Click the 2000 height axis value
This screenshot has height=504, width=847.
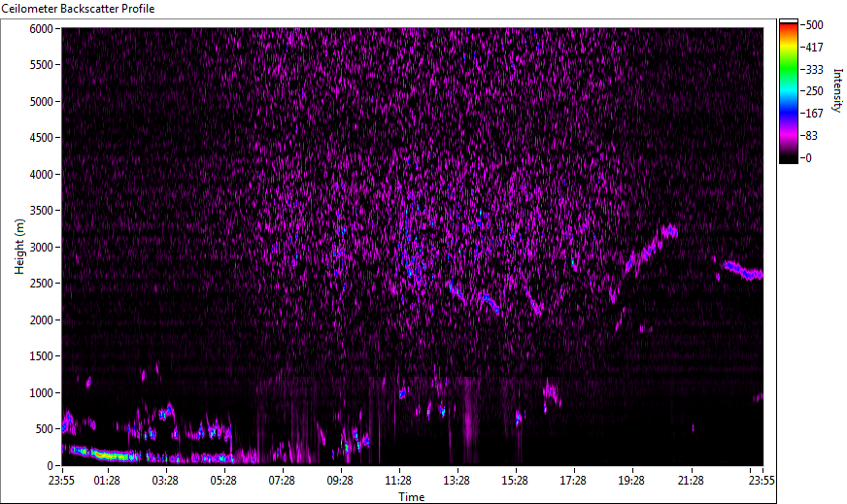[41, 320]
